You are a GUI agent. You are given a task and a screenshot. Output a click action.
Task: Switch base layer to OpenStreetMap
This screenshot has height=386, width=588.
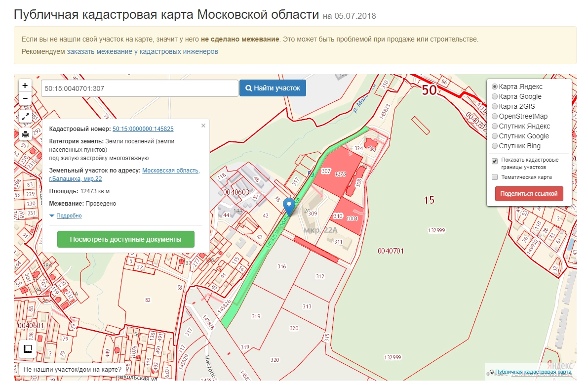pyautogui.click(x=495, y=116)
